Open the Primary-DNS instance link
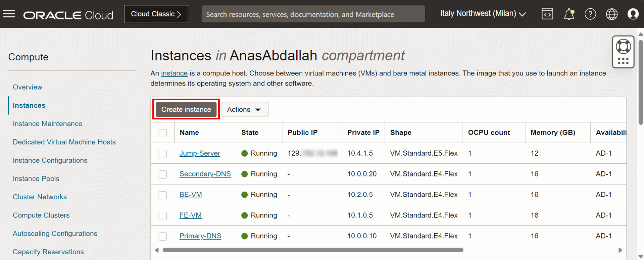The image size is (644, 260). coord(200,236)
